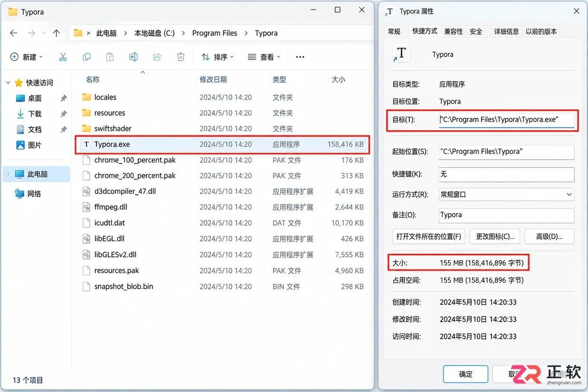Click the pin icon beside 文档
This screenshot has height=392, width=588.
click(64, 130)
